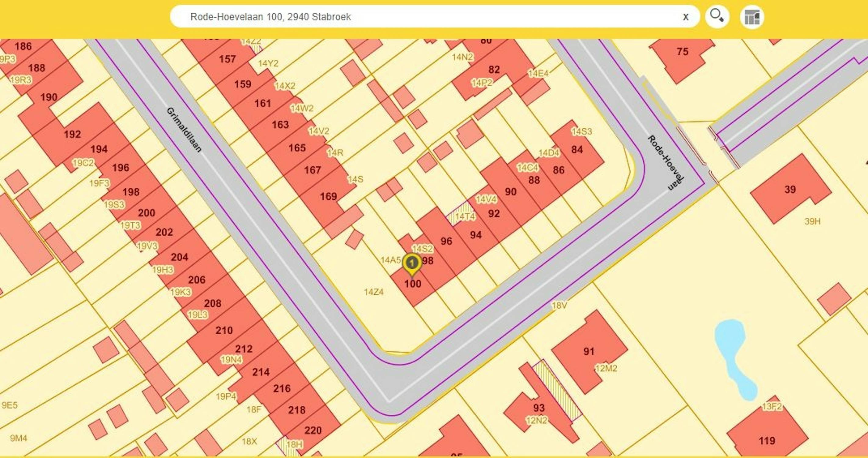Image resolution: width=868 pixels, height=458 pixels.
Task: Open the map layers panel icon
Action: (752, 17)
